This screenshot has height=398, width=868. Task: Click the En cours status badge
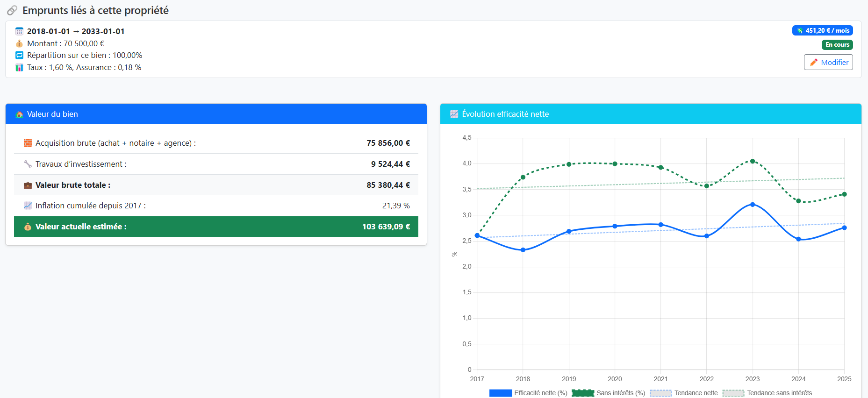click(x=837, y=45)
